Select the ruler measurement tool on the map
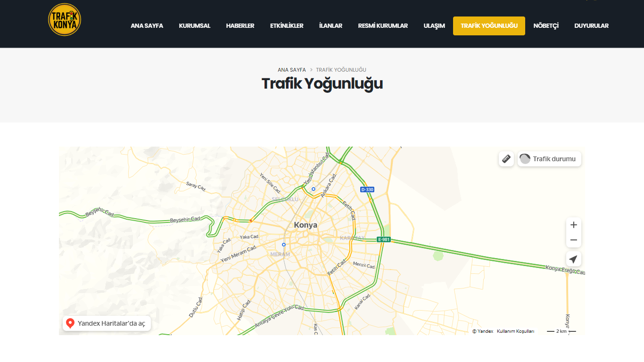644x362 pixels. tap(506, 159)
